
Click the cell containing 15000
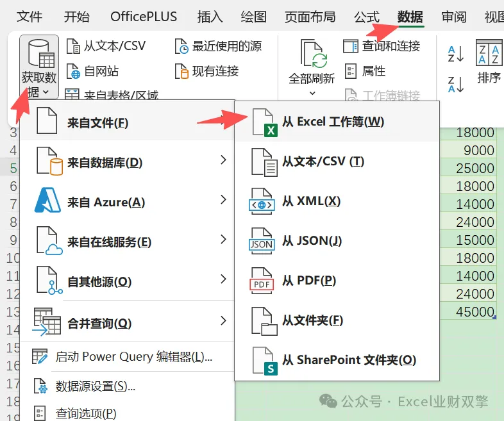tap(468, 240)
